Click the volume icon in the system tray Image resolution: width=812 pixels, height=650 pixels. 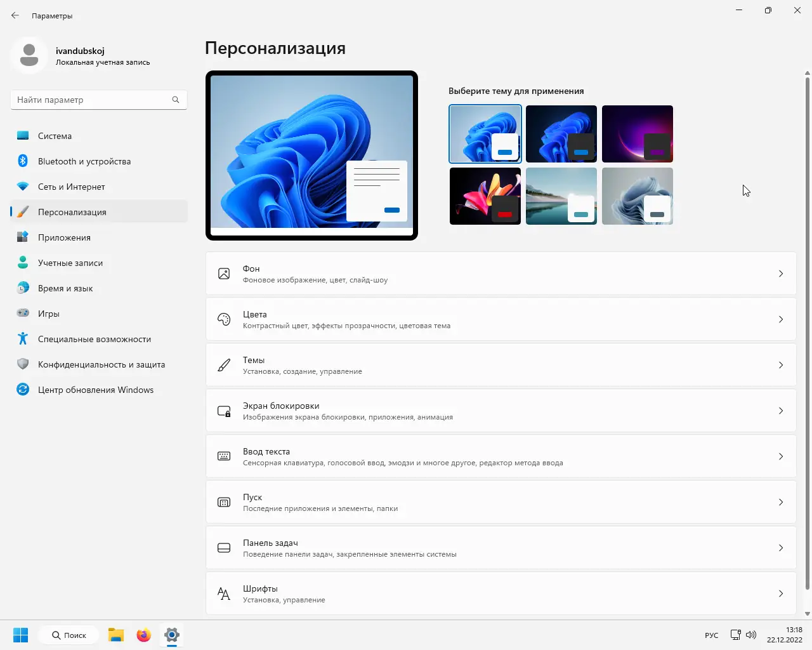click(x=751, y=635)
